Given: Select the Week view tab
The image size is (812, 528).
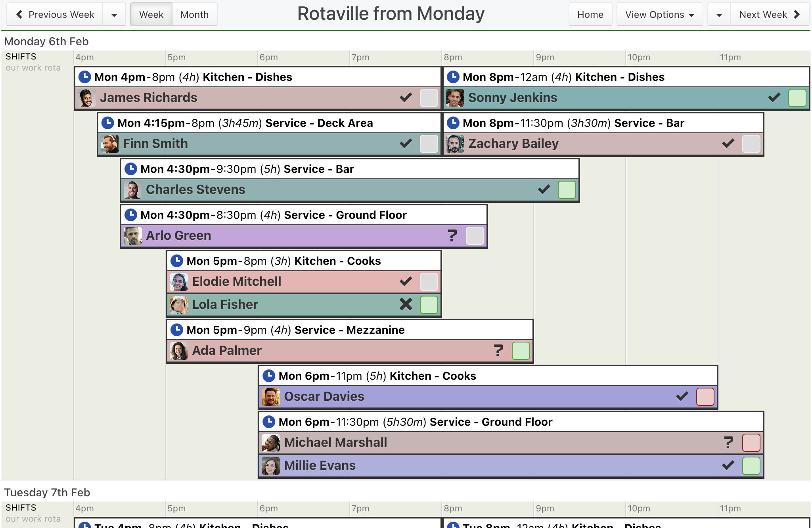Looking at the screenshot, I should click(x=151, y=15).
